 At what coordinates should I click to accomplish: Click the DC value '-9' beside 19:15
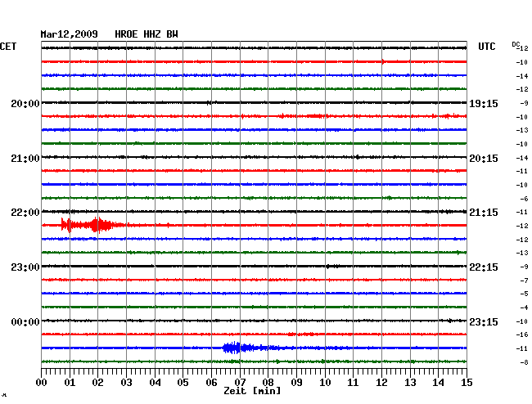524,103
